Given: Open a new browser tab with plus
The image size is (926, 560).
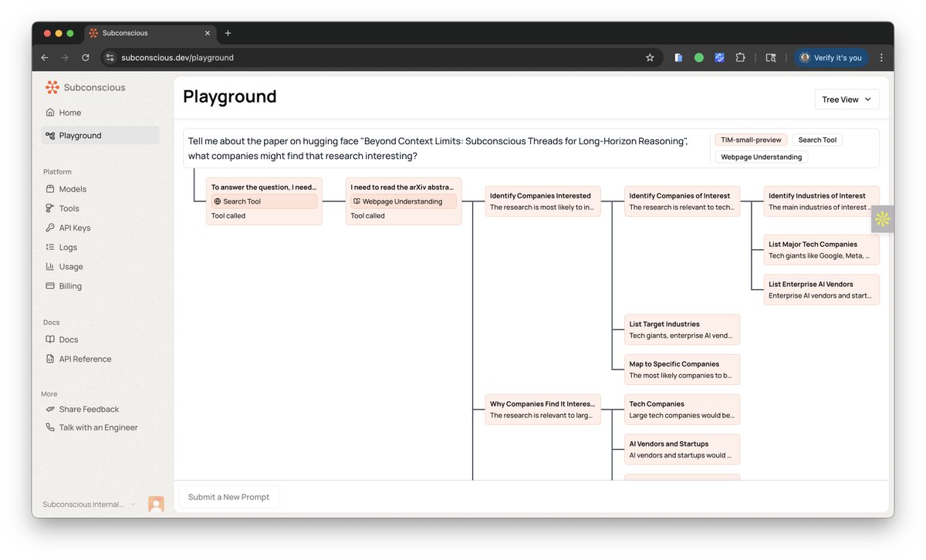Looking at the screenshot, I should 228,33.
